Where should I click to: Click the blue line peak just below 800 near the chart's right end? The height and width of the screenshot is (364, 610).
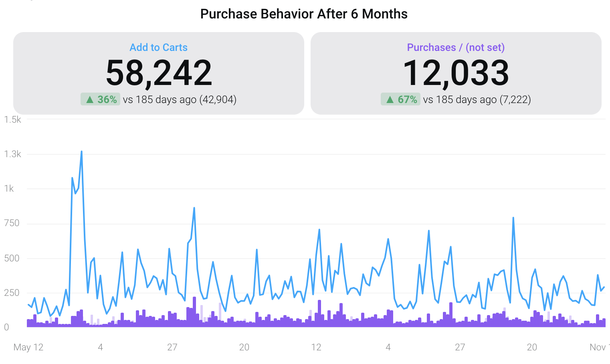pyautogui.click(x=513, y=218)
